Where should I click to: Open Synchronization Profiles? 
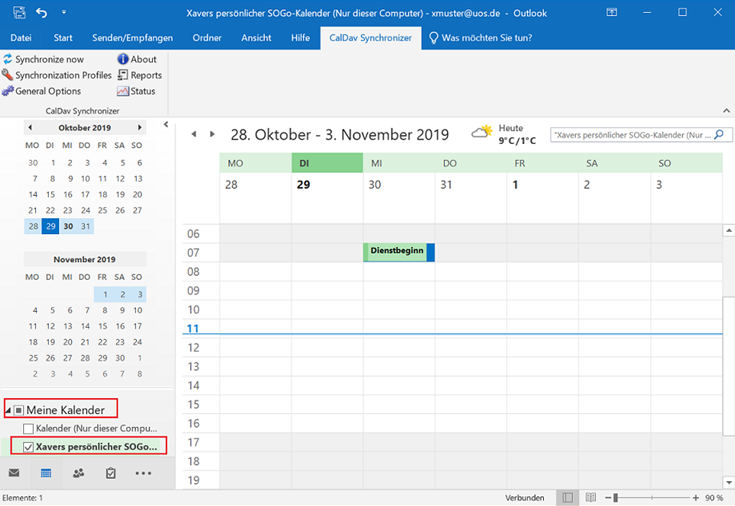8,75
